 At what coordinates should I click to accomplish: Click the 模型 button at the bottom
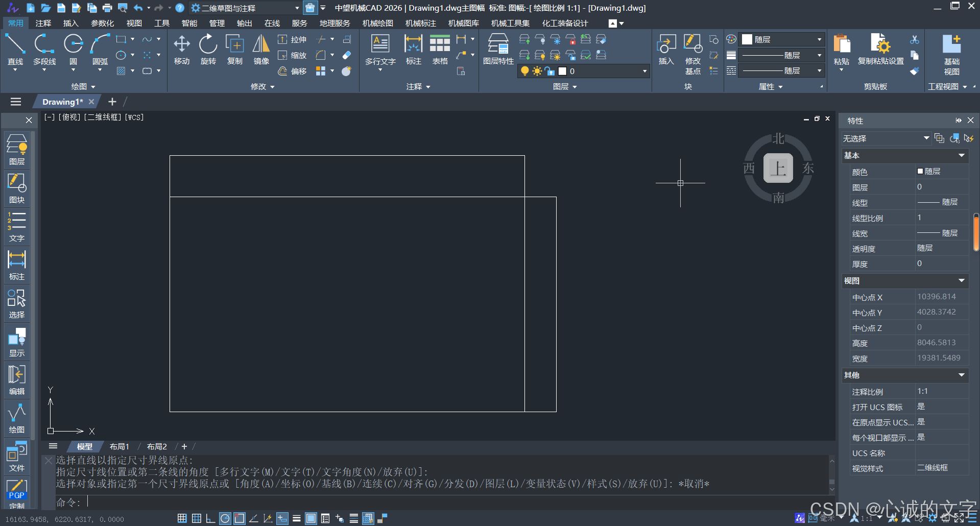tap(84, 446)
